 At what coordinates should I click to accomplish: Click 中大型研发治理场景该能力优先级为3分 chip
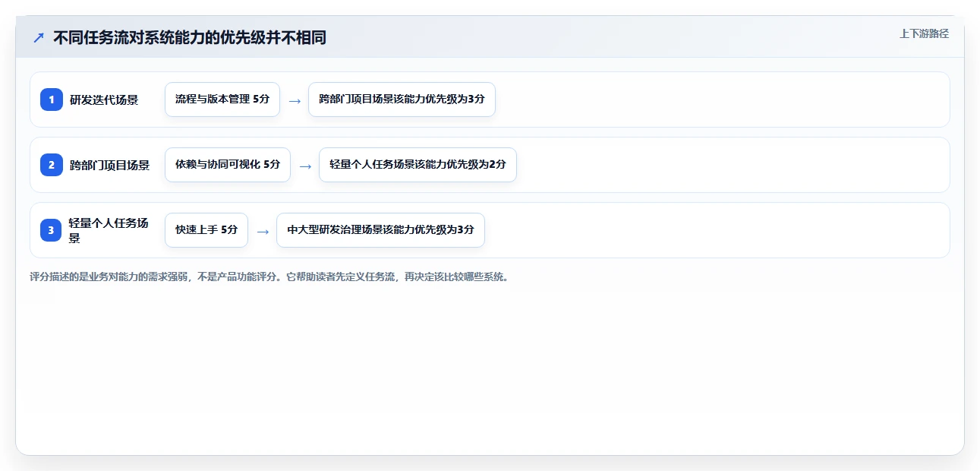(x=380, y=230)
